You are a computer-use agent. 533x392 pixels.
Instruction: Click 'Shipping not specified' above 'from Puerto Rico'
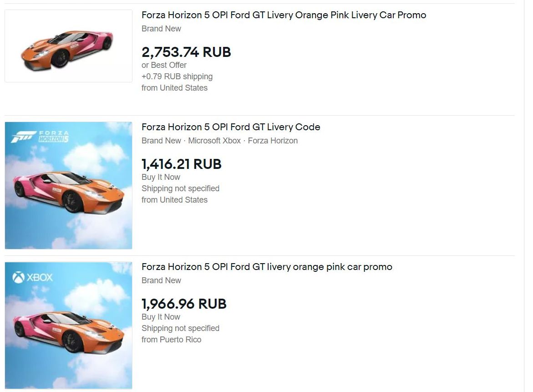(x=180, y=328)
